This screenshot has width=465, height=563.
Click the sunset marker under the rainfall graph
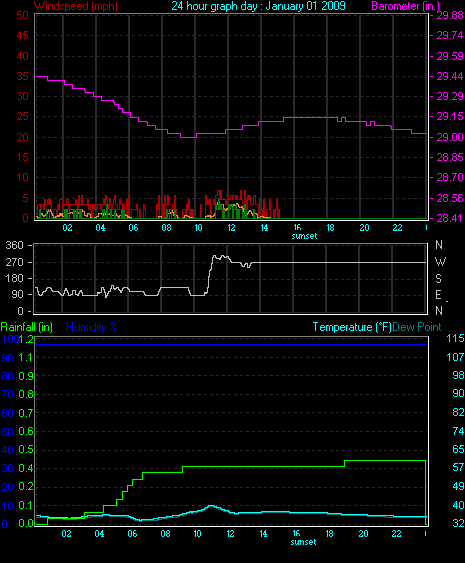[x=303, y=542]
